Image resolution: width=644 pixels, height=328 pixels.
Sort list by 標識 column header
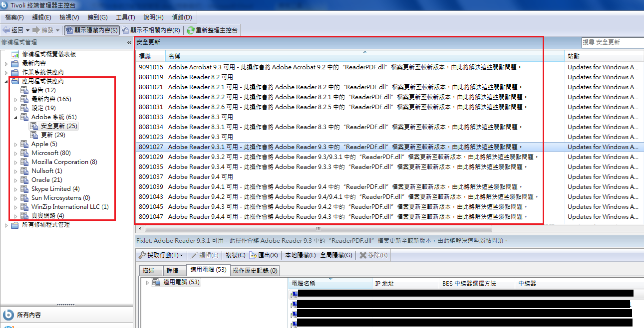tap(150, 56)
